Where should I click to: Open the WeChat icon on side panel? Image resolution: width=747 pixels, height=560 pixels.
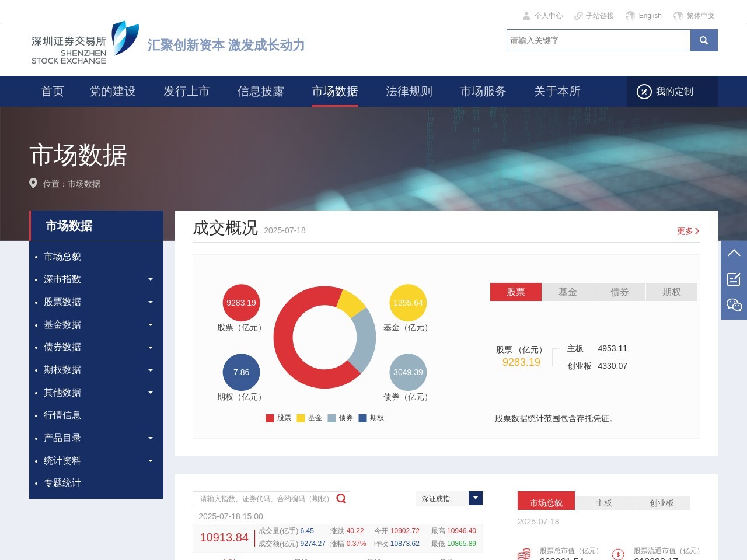point(734,304)
